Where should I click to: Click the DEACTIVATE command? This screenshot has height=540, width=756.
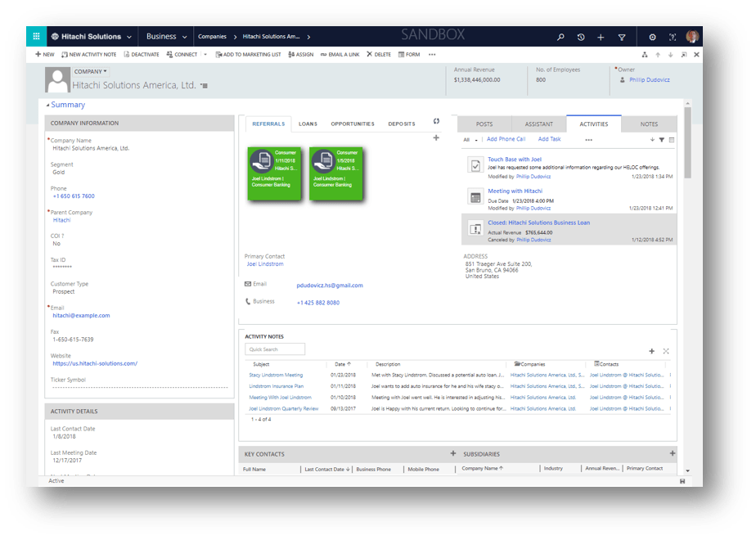pyautogui.click(x=142, y=55)
